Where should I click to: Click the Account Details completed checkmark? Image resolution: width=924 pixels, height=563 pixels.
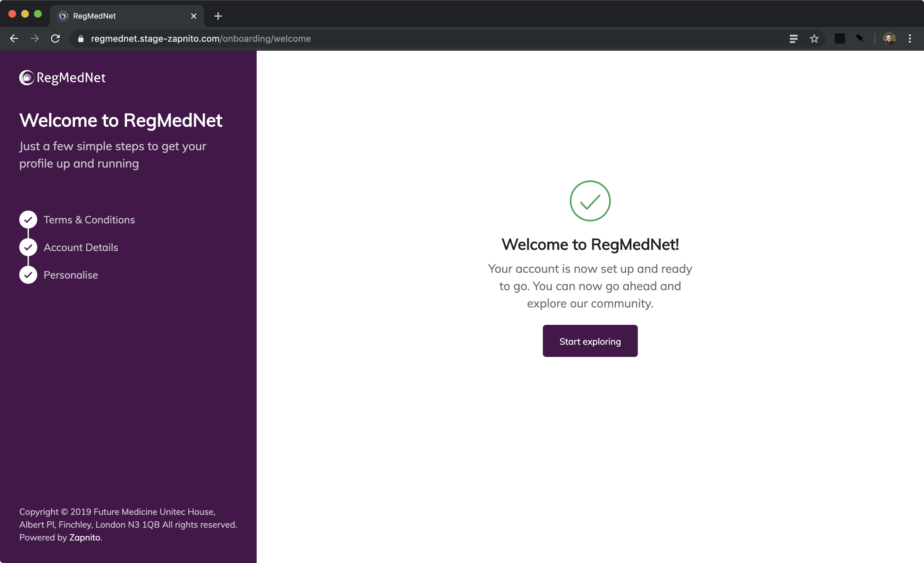[x=28, y=247]
